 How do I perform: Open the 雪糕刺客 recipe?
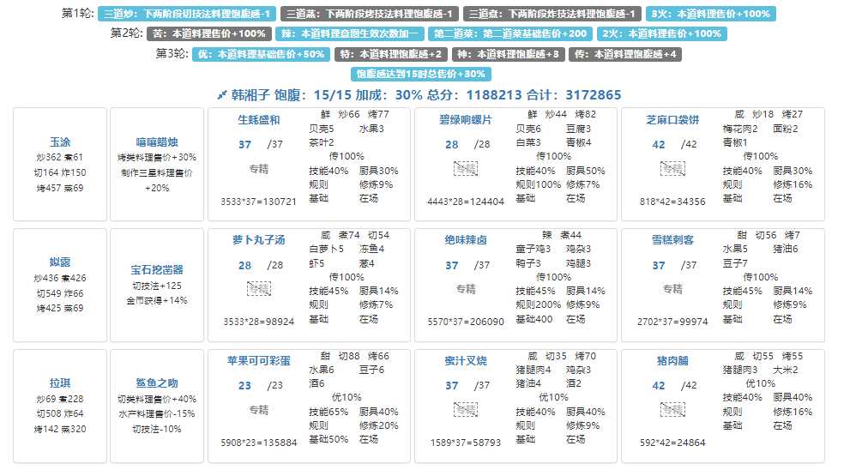(x=672, y=241)
